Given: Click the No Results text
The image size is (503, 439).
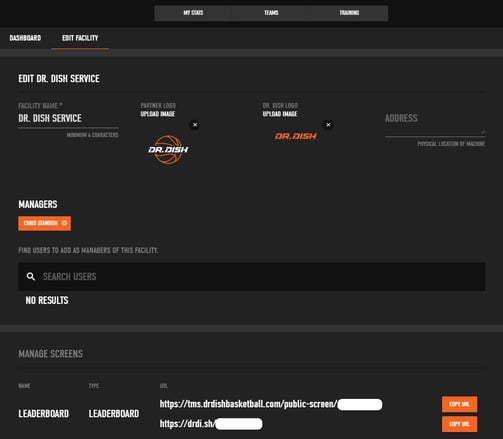Looking at the screenshot, I should 47,300.
